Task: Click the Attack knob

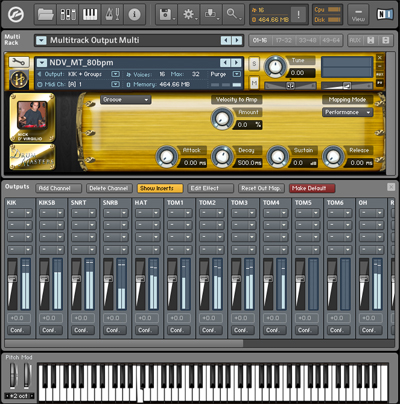Action: click(166, 156)
